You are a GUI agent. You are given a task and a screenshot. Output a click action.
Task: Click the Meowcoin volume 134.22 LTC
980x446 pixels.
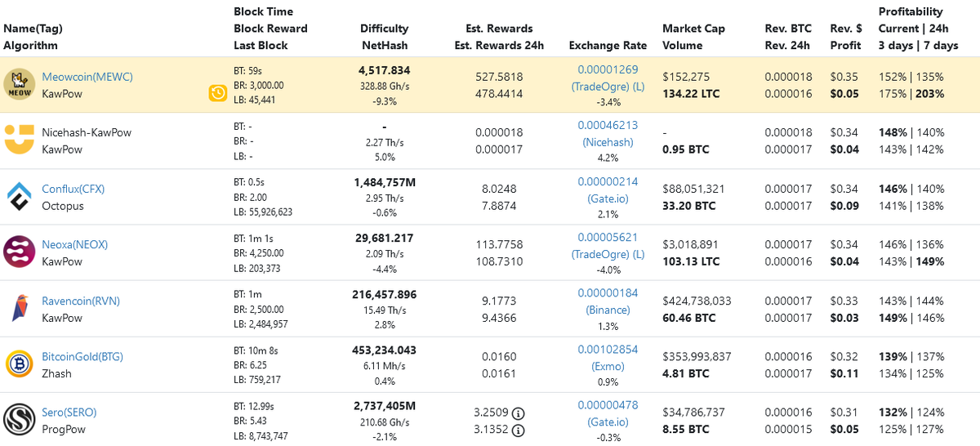(693, 94)
